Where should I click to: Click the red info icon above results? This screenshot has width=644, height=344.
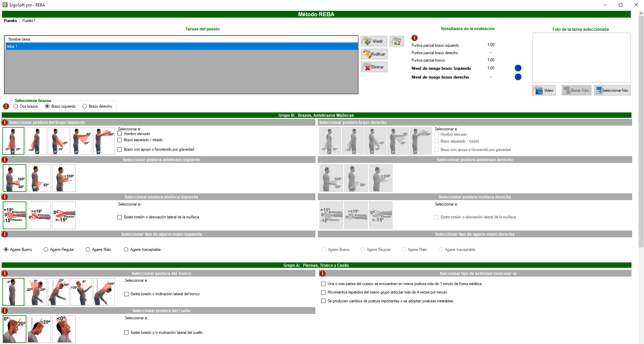click(x=415, y=38)
